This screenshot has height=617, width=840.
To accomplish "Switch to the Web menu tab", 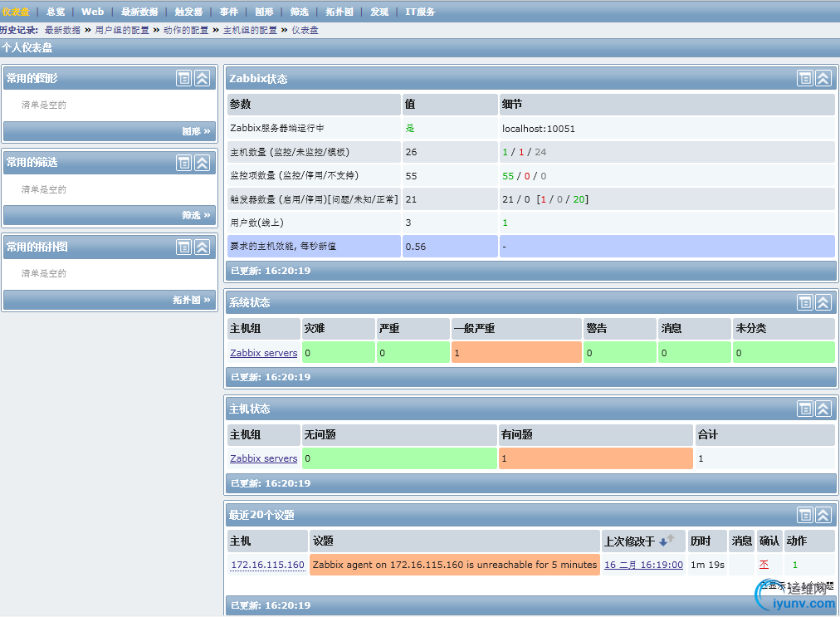I will coord(92,12).
